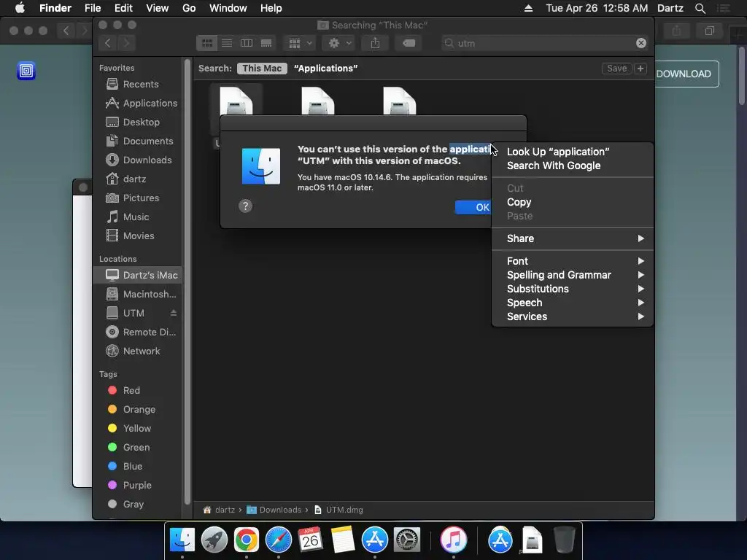Switch Finder to list view
Viewport: 747px width, 560px height.
(227, 43)
